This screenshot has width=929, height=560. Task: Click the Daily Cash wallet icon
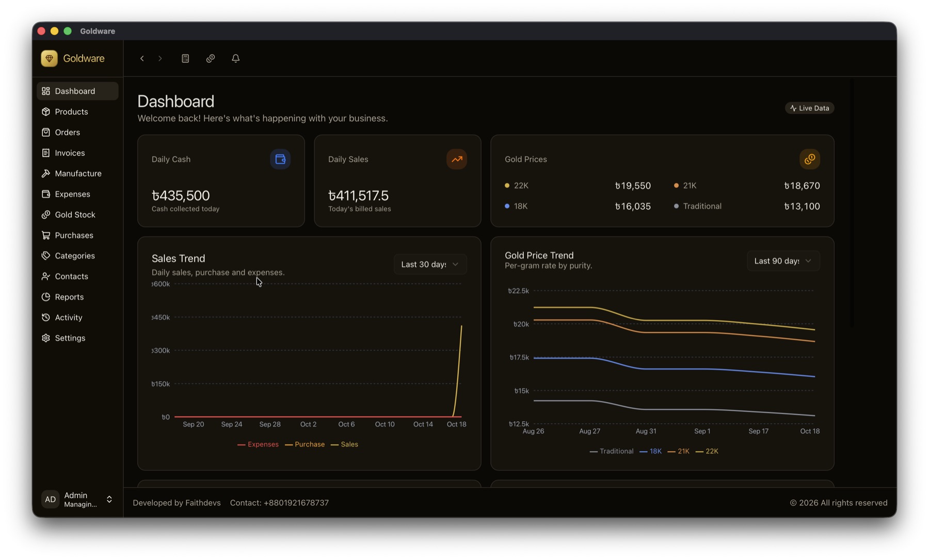[280, 159]
